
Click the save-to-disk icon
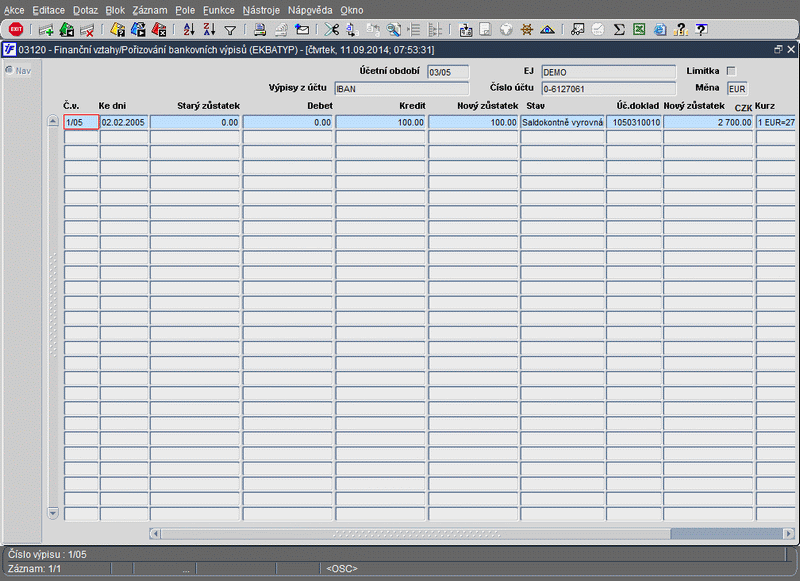(x=465, y=30)
